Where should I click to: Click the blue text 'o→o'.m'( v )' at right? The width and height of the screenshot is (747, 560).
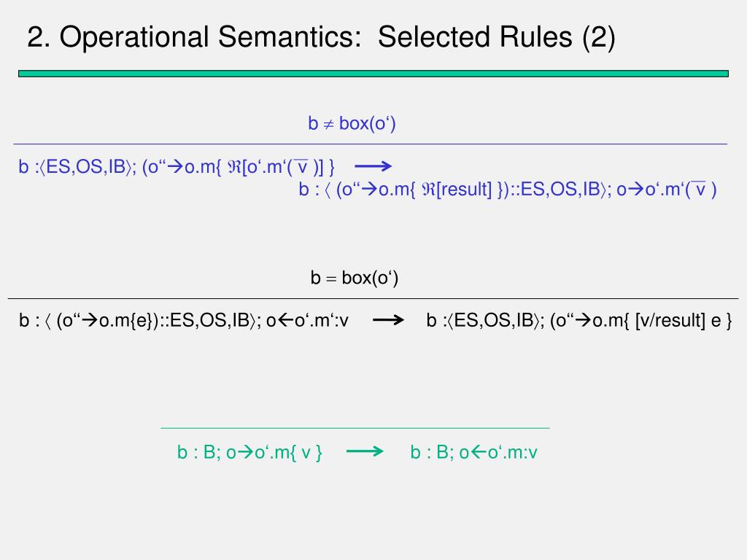click(x=667, y=190)
